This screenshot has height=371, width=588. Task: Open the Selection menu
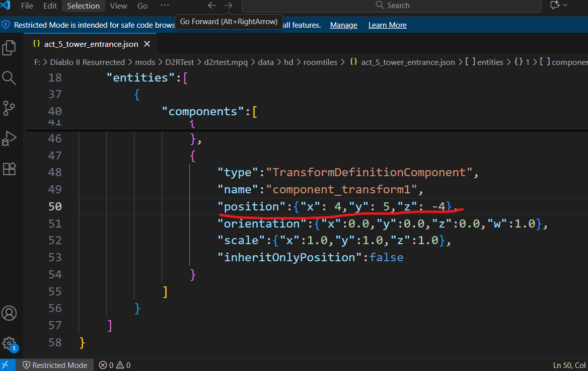83,6
